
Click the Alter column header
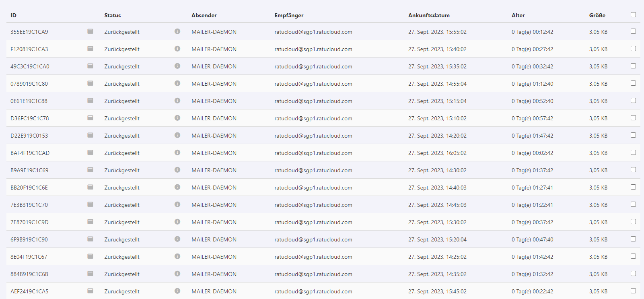point(518,15)
